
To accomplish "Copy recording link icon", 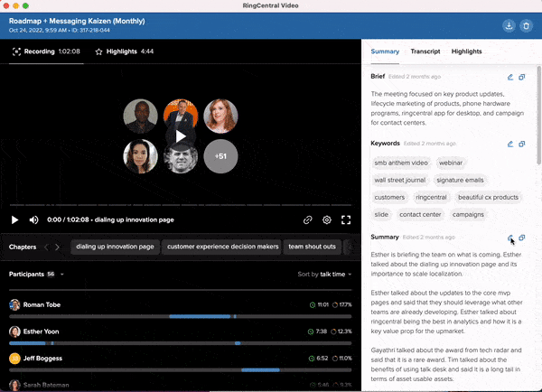I will (x=308, y=219).
